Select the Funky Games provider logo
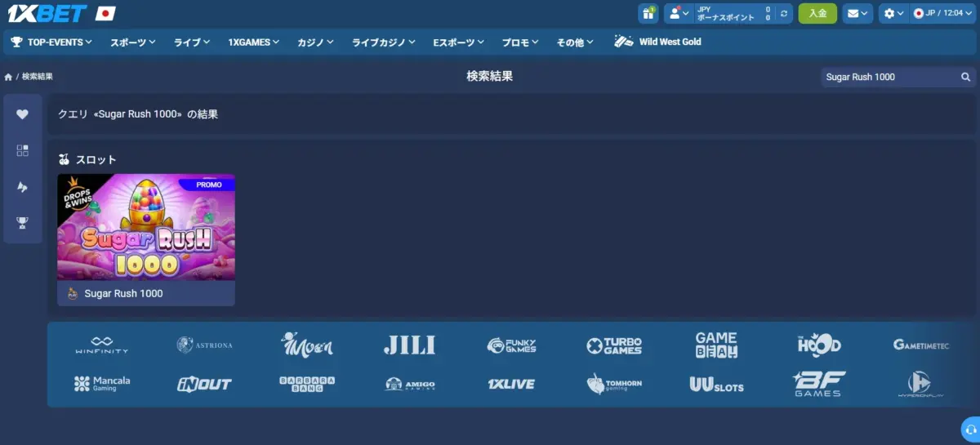This screenshot has width=980, height=445. click(x=512, y=345)
